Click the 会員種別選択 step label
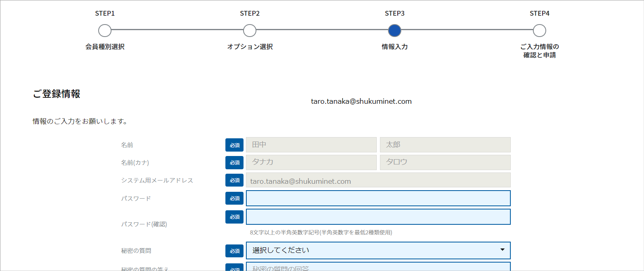 click(x=105, y=47)
